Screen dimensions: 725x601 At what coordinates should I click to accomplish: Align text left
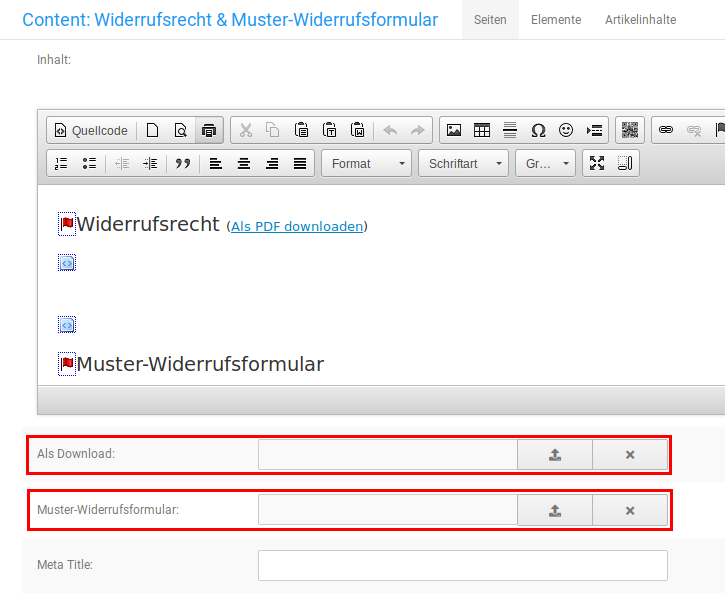point(215,164)
